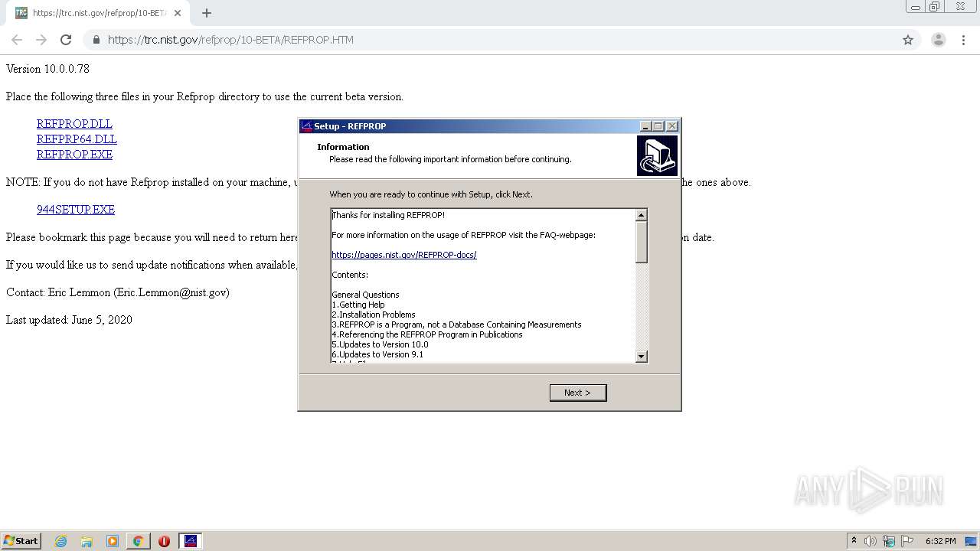The height and width of the screenshot is (551, 980).
Task: Close the Setup - REFPROP dialog
Action: [672, 126]
